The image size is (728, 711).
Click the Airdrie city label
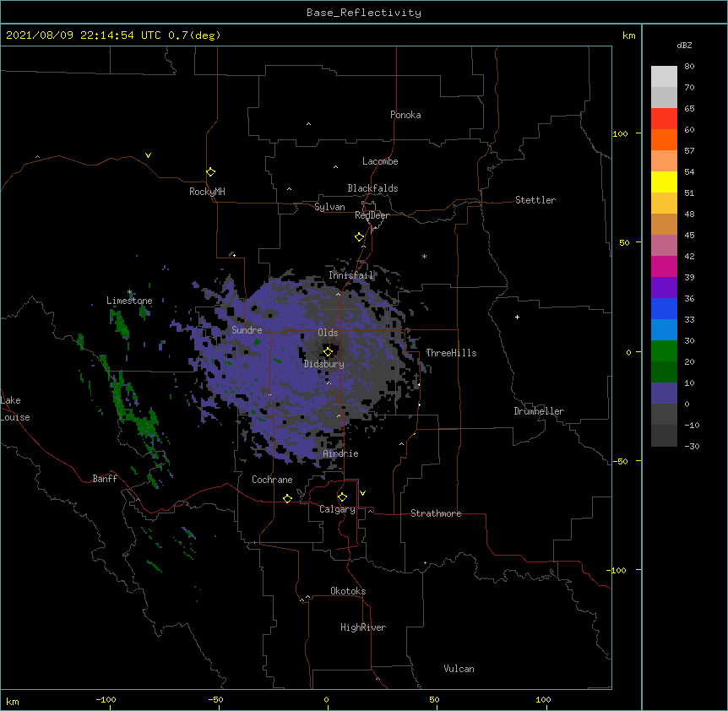pos(340,453)
